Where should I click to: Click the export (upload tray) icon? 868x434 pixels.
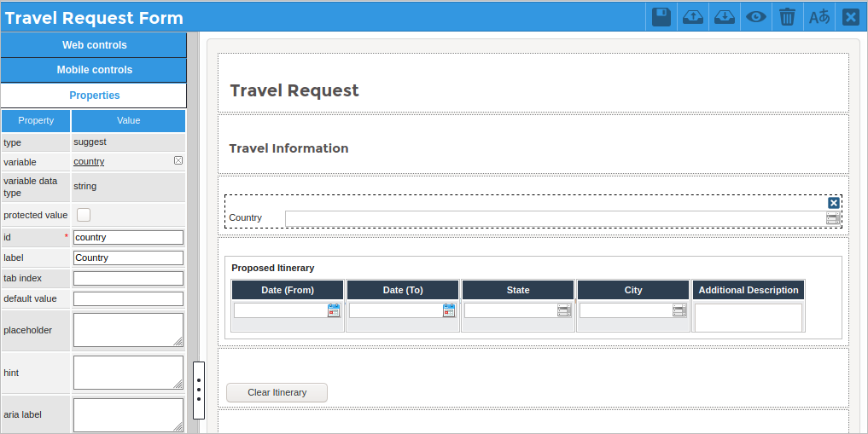pyautogui.click(x=693, y=17)
